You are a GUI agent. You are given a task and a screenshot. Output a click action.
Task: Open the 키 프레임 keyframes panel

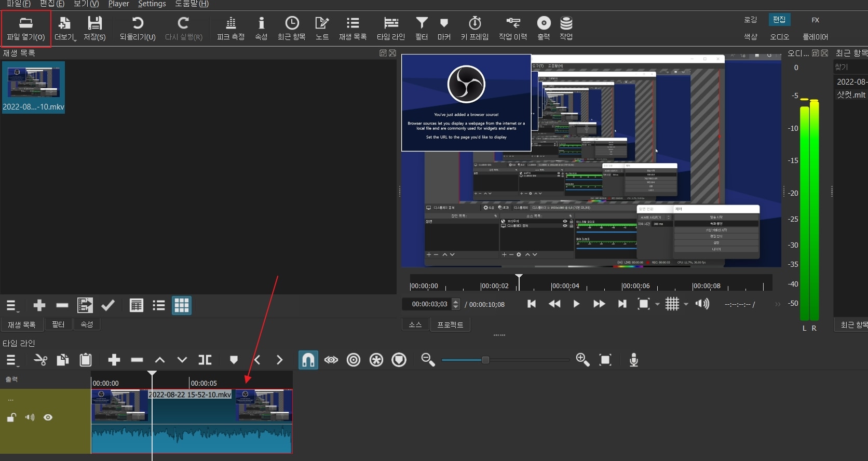click(474, 29)
